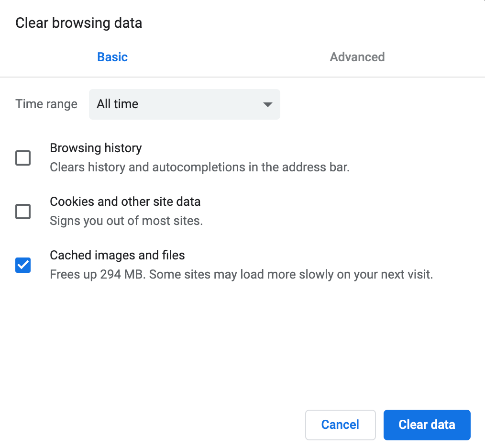
Task: Click 'Signs you out of most sites.' text
Action: point(126,221)
